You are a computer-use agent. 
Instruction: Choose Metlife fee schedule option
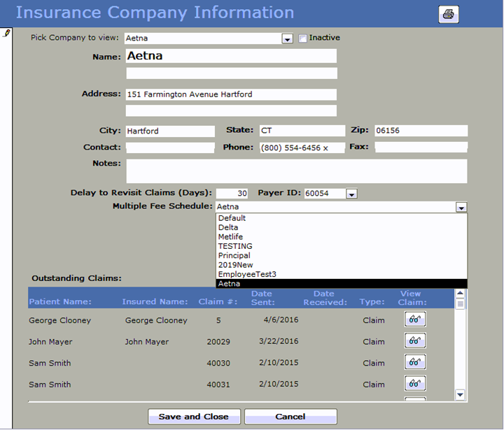[x=230, y=237]
